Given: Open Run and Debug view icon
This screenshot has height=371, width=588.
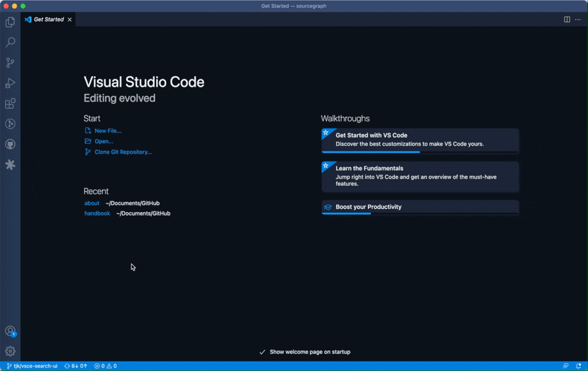Looking at the screenshot, I should [10, 83].
